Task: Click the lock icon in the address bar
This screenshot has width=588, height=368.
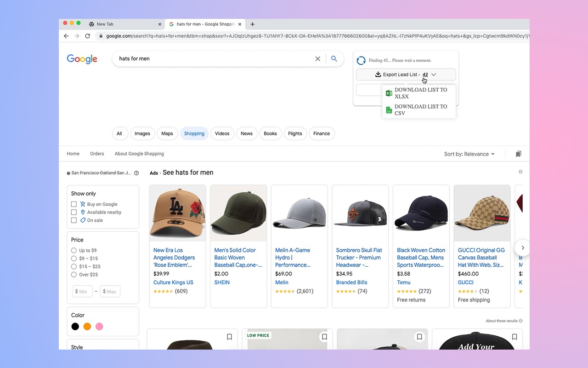Action: point(100,36)
